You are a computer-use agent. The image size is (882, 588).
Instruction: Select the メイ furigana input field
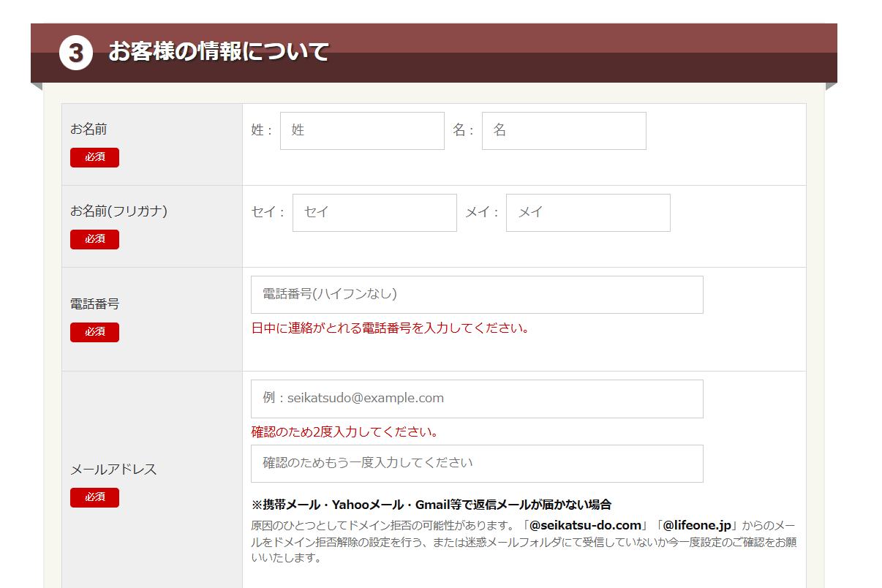click(x=588, y=213)
